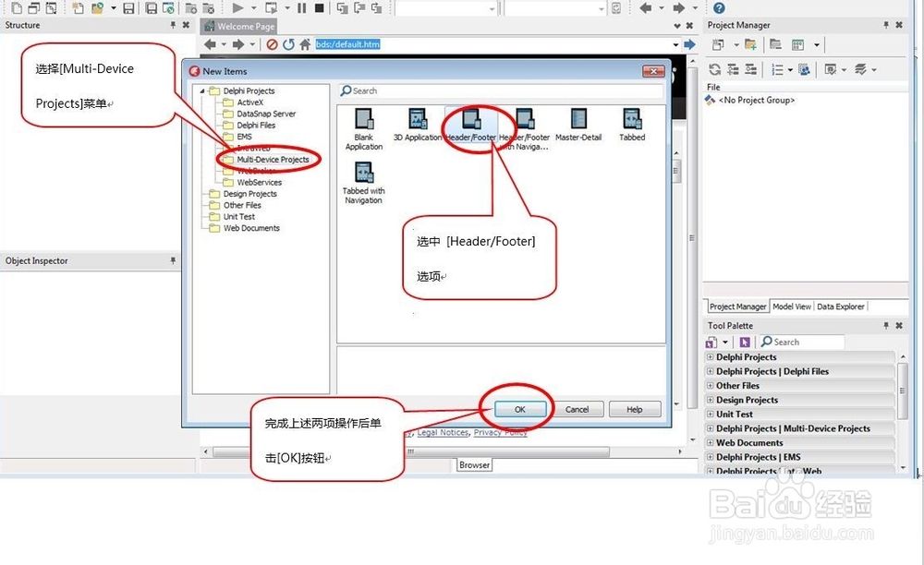This screenshot has height=565, width=924.
Task: Switch to the Project Manager tab
Action: pyautogui.click(x=737, y=307)
